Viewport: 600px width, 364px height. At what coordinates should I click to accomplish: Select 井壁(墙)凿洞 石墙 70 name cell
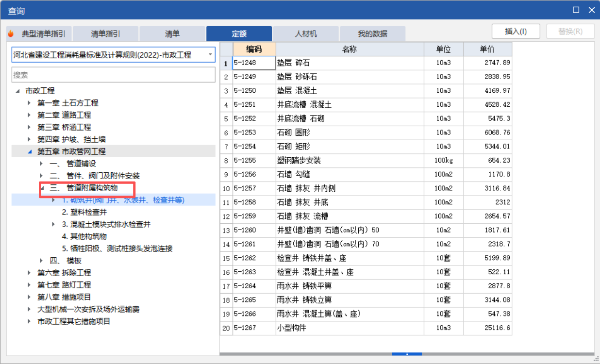point(350,244)
